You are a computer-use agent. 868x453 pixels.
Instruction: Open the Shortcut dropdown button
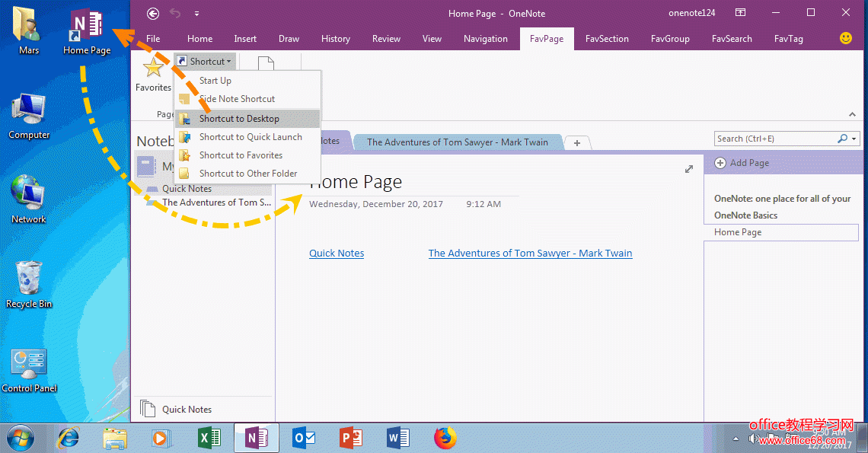206,62
